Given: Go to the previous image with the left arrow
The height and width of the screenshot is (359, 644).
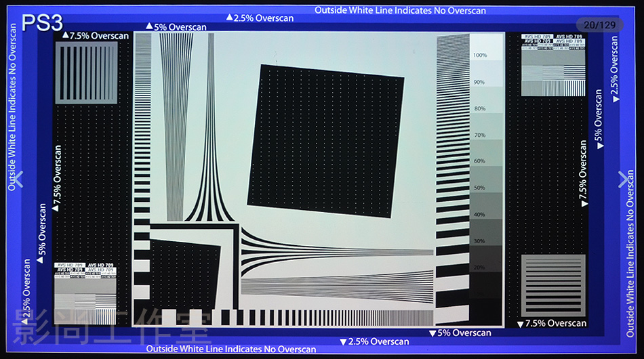Looking at the screenshot, I should click(19, 179).
